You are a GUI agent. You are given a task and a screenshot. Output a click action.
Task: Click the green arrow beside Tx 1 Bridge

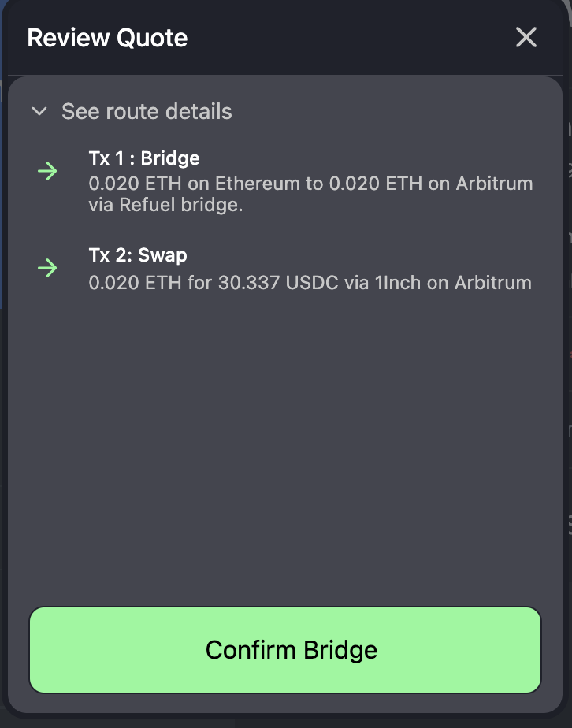47,171
